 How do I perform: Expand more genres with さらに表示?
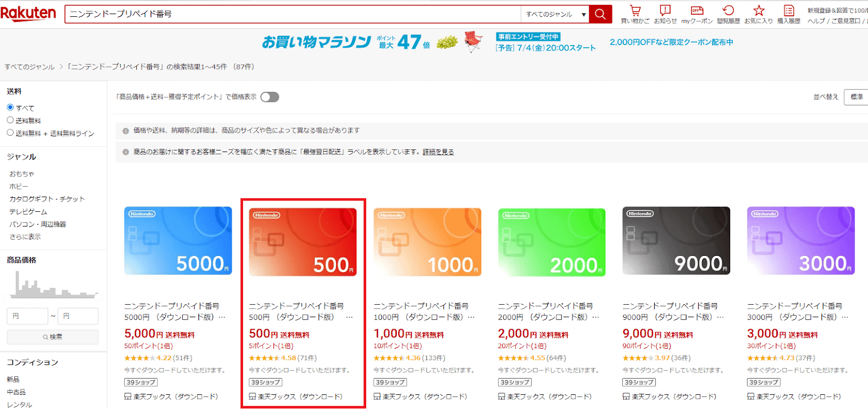25,237
